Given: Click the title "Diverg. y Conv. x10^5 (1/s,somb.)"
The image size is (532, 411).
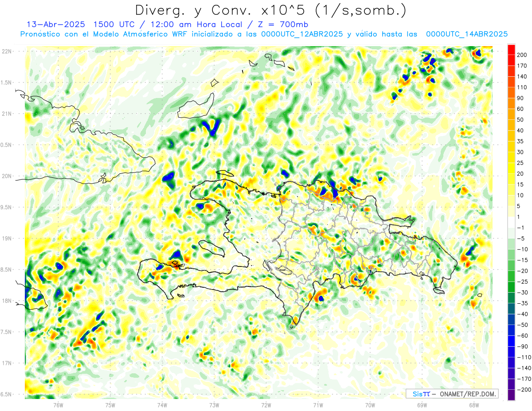Looking at the screenshot, I should [270, 10].
